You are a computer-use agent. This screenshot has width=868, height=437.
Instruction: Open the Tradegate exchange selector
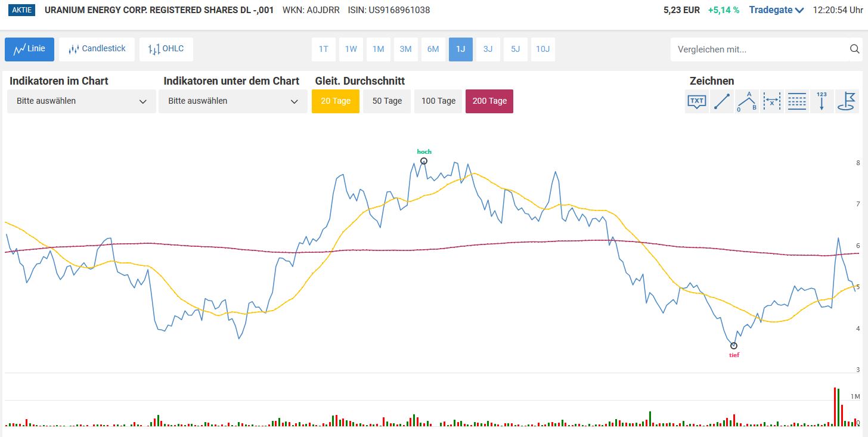[x=777, y=10]
